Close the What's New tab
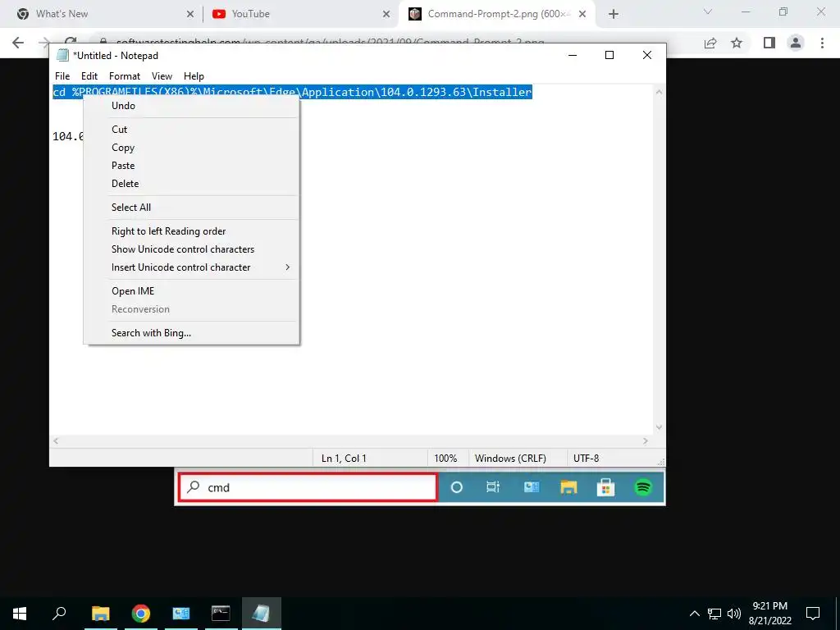 pos(189,15)
